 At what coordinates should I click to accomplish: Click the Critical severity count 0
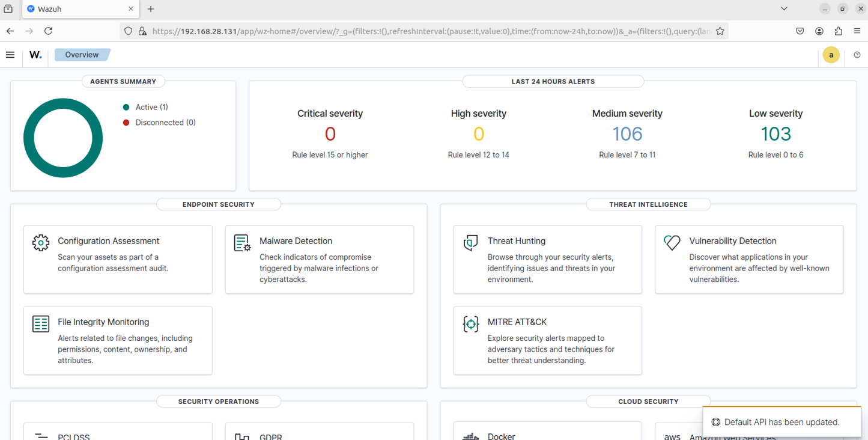point(330,133)
